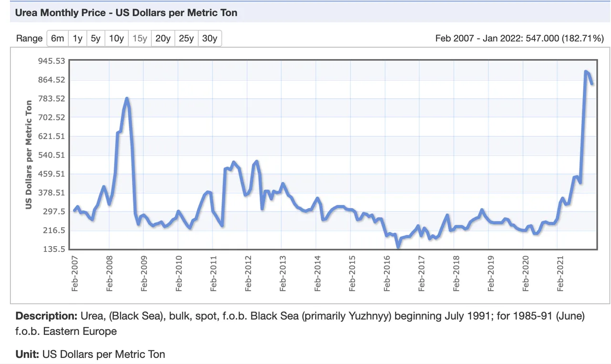Click the 378.51 y-axis value

point(52,193)
